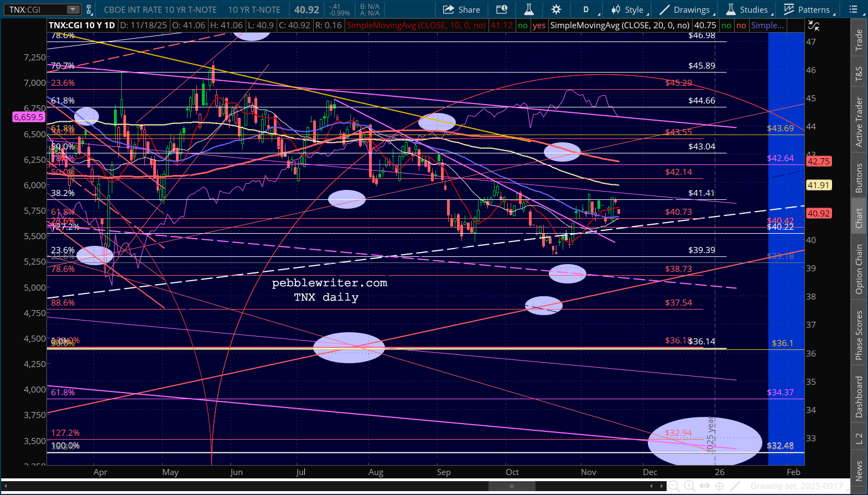Zoom in with the plus magnifier
Image resolution: width=868 pixels, height=495 pixels.
(x=690, y=486)
